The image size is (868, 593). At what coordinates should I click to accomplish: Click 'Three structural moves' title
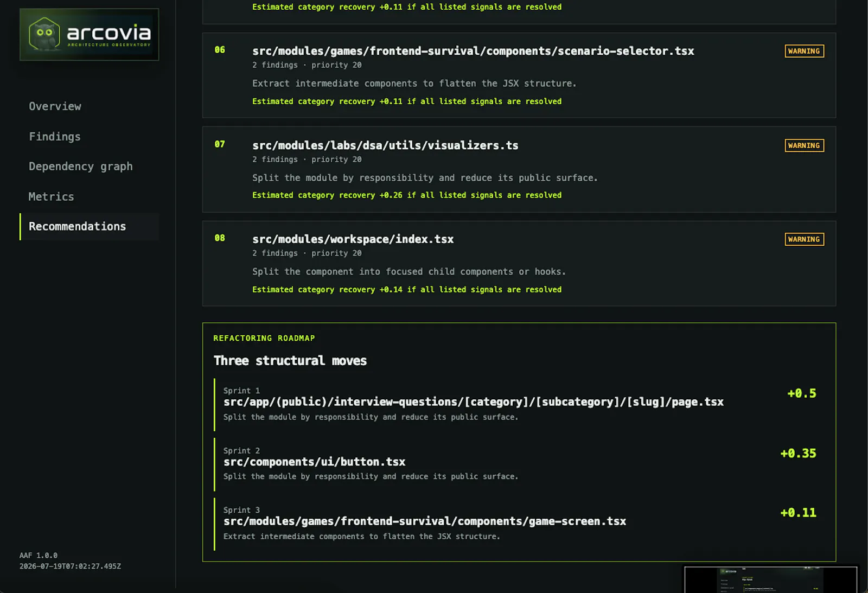pyautogui.click(x=290, y=361)
